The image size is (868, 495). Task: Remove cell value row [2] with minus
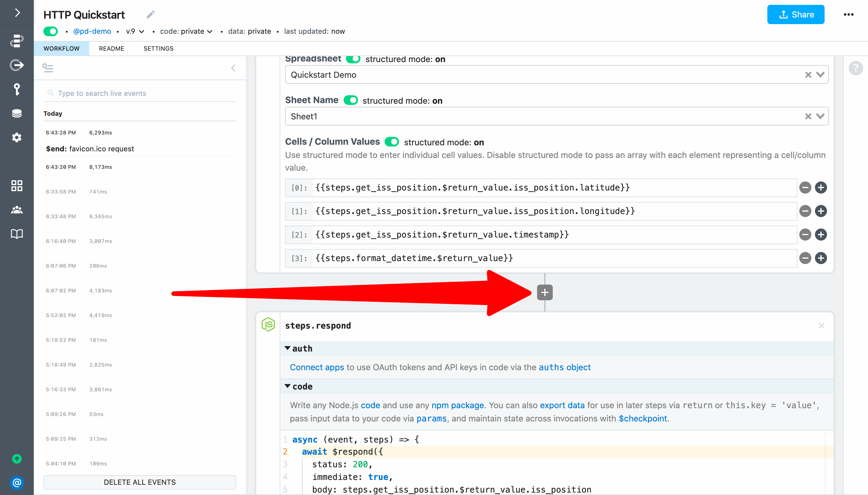805,235
